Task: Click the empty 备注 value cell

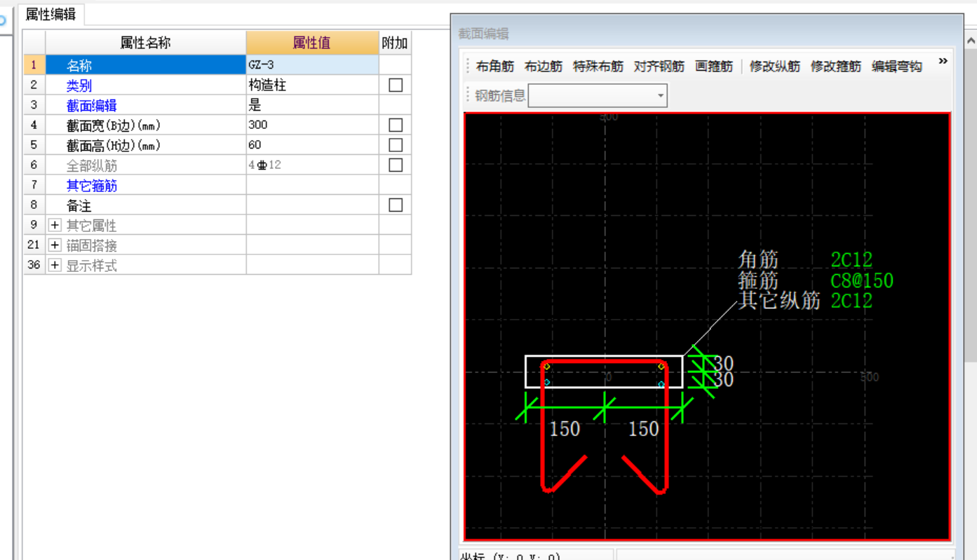Action: (x=312, y=205)
